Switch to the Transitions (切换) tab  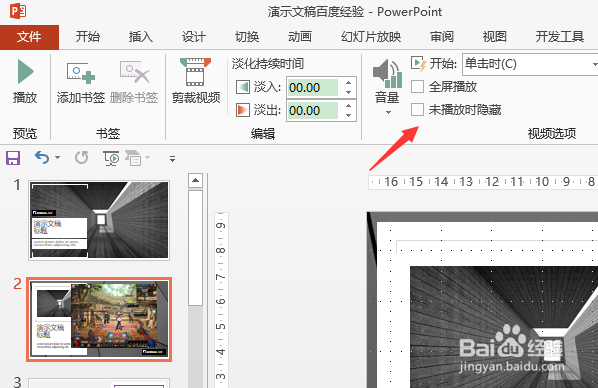pyautogui.click(x=247, y=37)
